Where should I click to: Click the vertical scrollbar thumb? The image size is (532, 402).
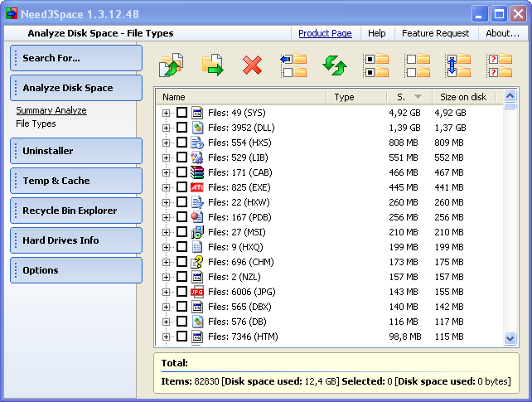pos(510,106)
